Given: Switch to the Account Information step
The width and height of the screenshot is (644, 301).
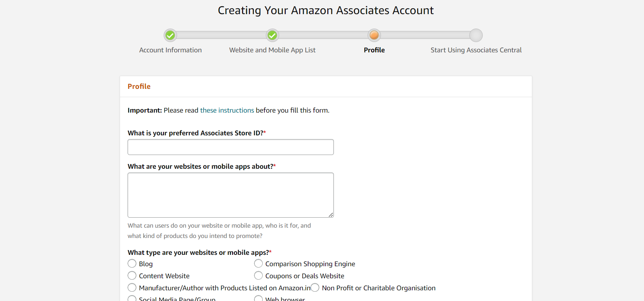Looking at the screenshot, I should (x=170, y=50).
